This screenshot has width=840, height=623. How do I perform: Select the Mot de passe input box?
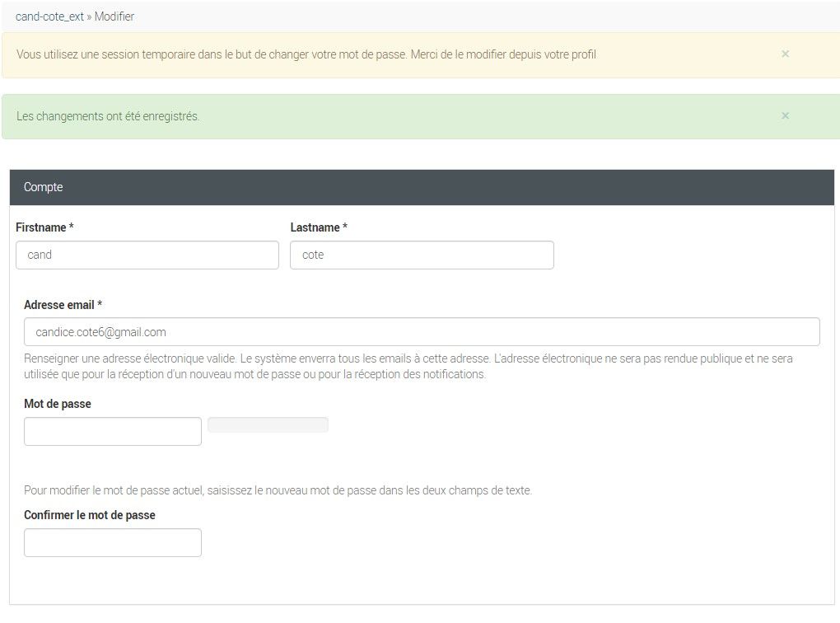pos(113,431)
